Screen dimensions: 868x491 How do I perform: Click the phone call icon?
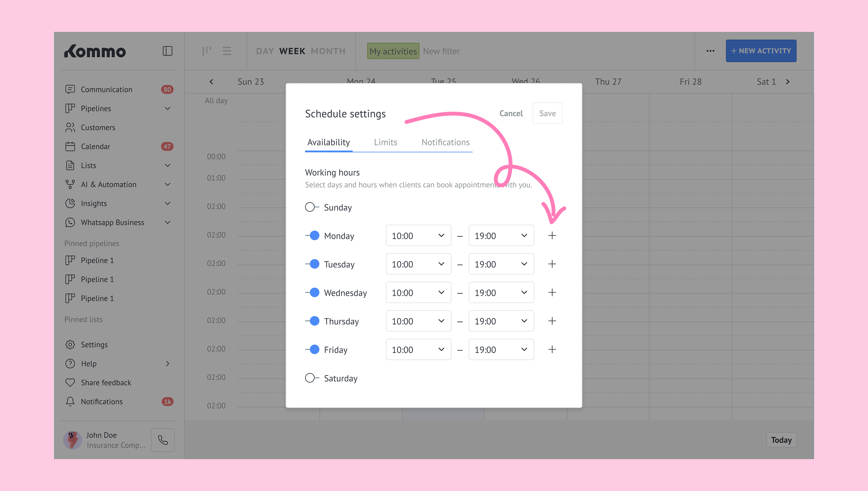pos(163,440)
